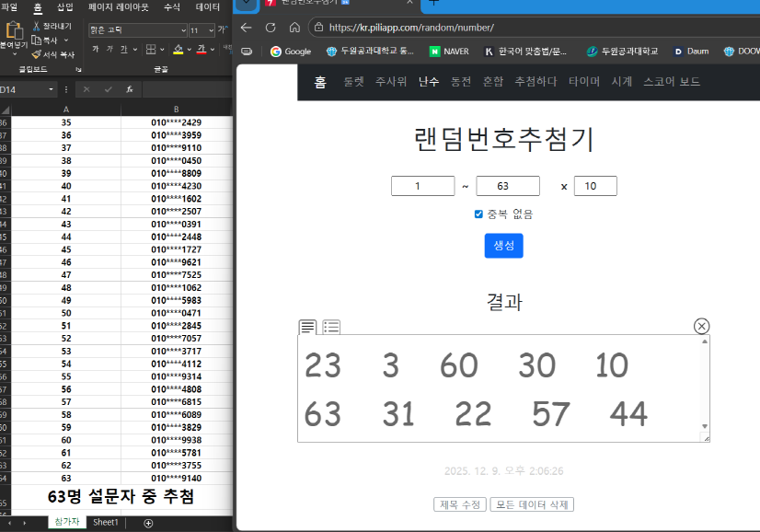Click the browser home icon

[x=294, y=28]
